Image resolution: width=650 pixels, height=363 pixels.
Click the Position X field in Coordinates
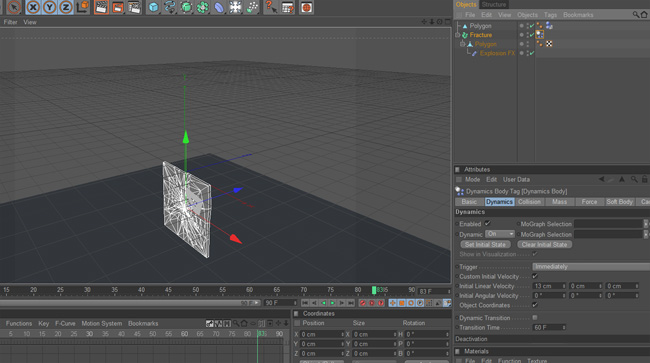click(322, 334)
